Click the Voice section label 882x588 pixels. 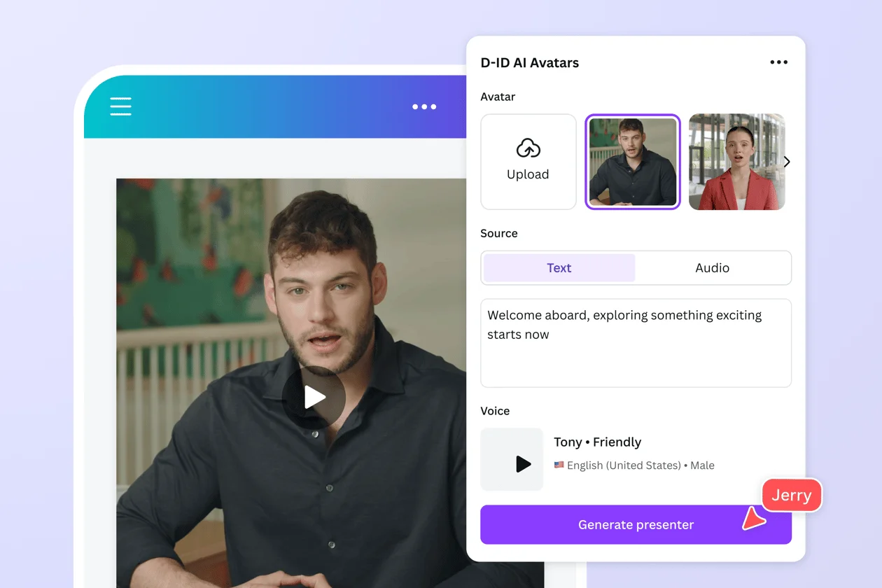[495, 411]
